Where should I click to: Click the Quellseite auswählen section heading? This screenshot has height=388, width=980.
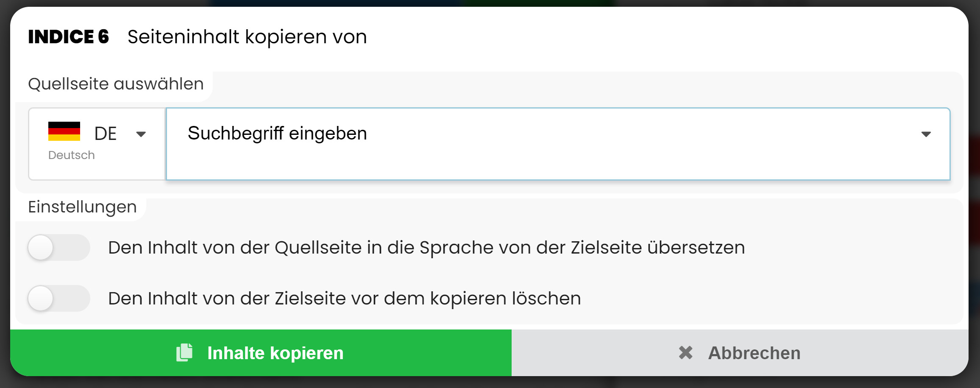(x=116, y=84)
